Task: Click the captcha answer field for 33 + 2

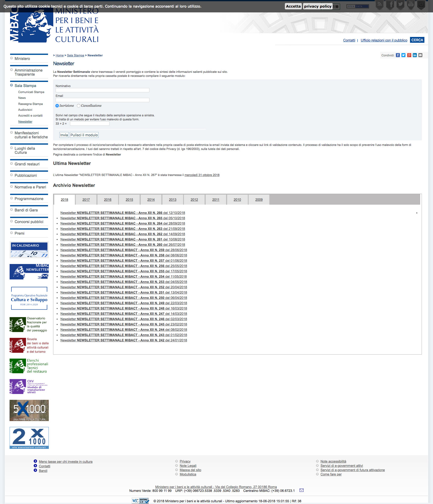Action: [x=90, y=124]
